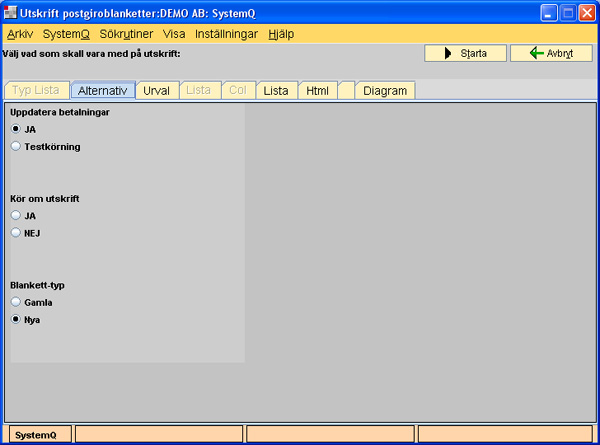Screen dimensions: 600x445
Task: Click the SystemQ status bar field
Action: [x=36, y=435]
